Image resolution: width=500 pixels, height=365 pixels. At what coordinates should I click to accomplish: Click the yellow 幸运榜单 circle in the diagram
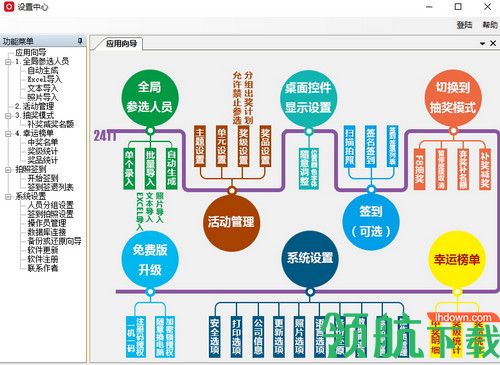[456, 259]
